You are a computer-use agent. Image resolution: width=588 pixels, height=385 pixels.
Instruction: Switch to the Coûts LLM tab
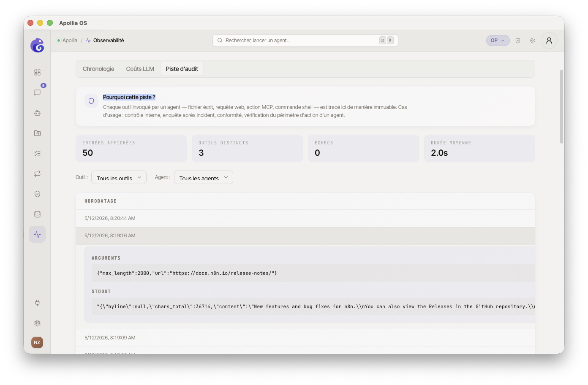140,69
